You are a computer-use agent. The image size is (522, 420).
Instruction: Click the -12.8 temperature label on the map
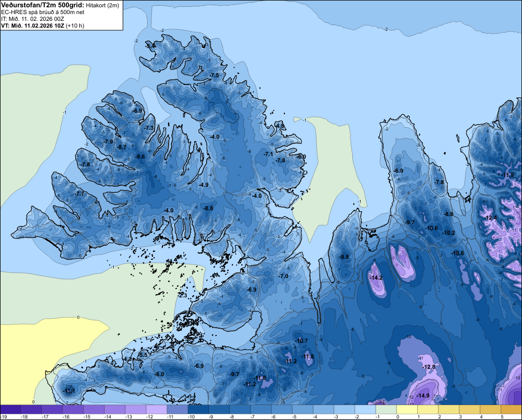coord(429,367)
